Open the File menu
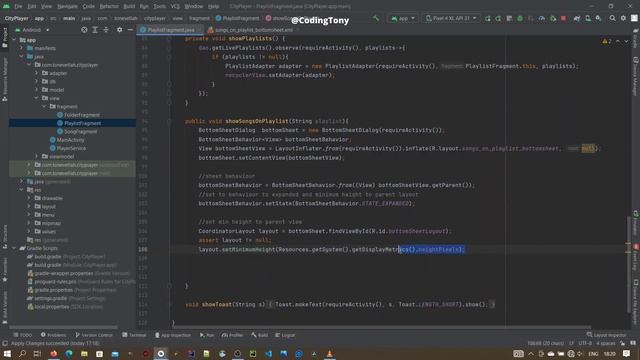 click(18, 6)
